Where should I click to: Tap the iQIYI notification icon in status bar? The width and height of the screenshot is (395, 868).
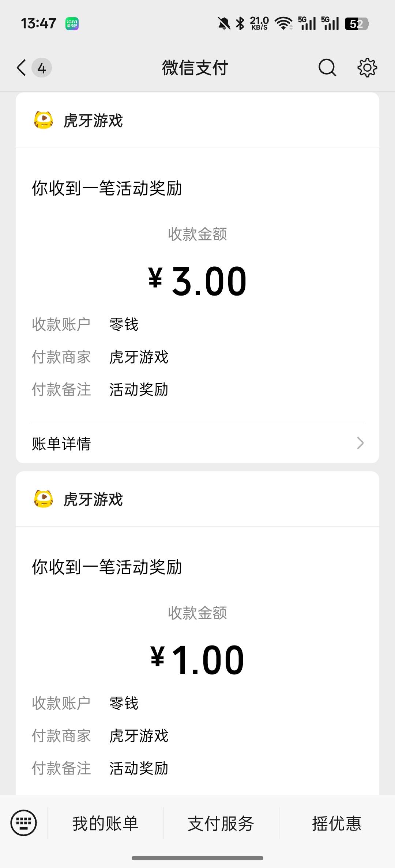point(72,24)
